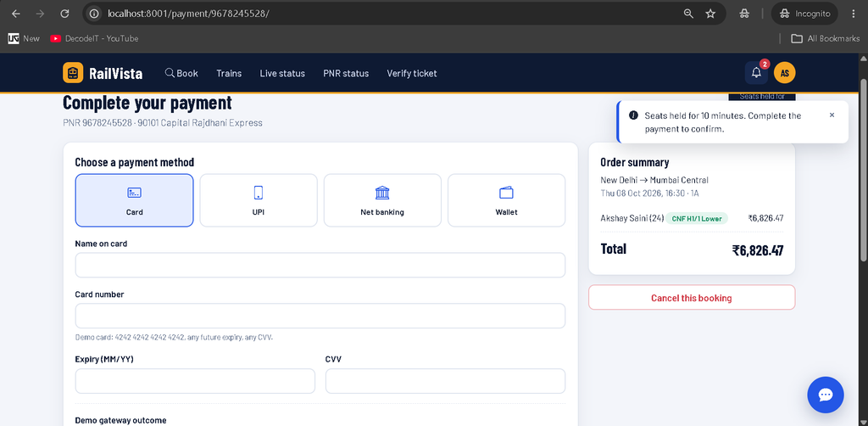This screenshot has width=868, height=426.
Task: Click the info icon in the toast notification
Action: point(633,115)
